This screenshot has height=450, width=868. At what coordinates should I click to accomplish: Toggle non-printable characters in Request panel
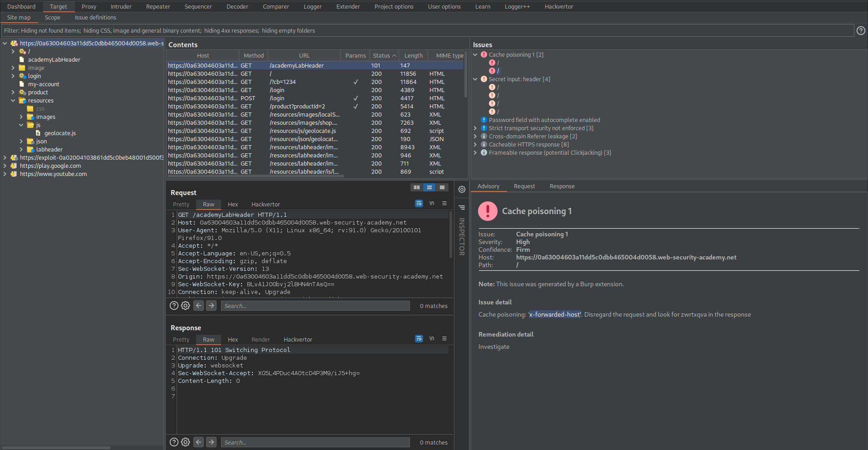pos(432,203)
